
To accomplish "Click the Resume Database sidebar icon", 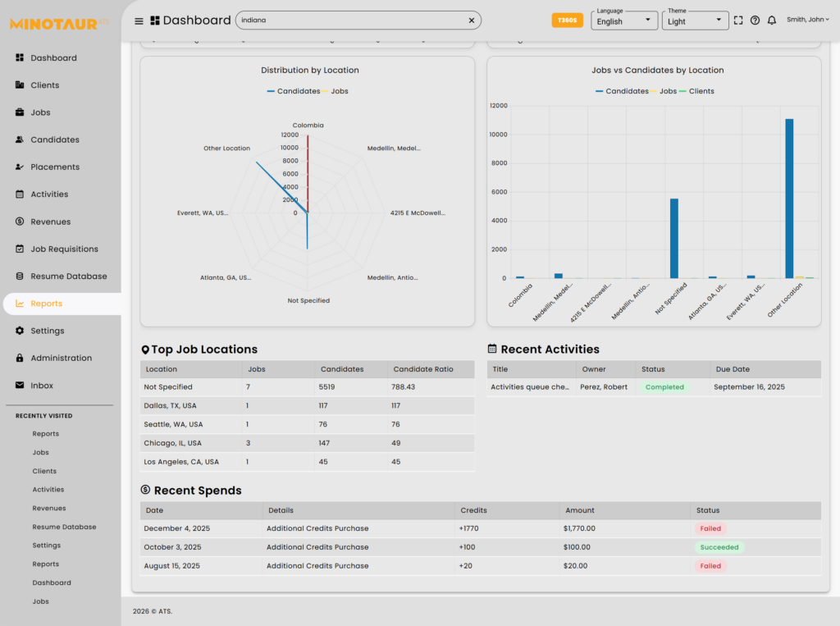I will (20, 276).
